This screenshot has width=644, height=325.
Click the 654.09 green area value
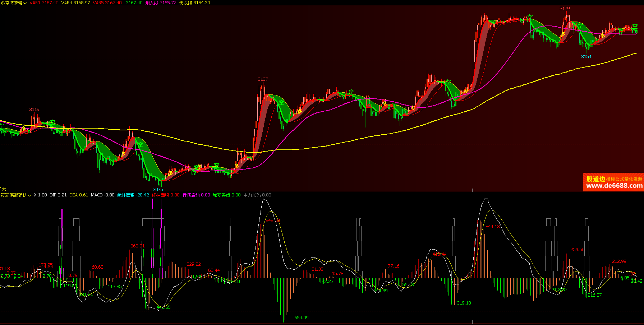click(301, 318)
